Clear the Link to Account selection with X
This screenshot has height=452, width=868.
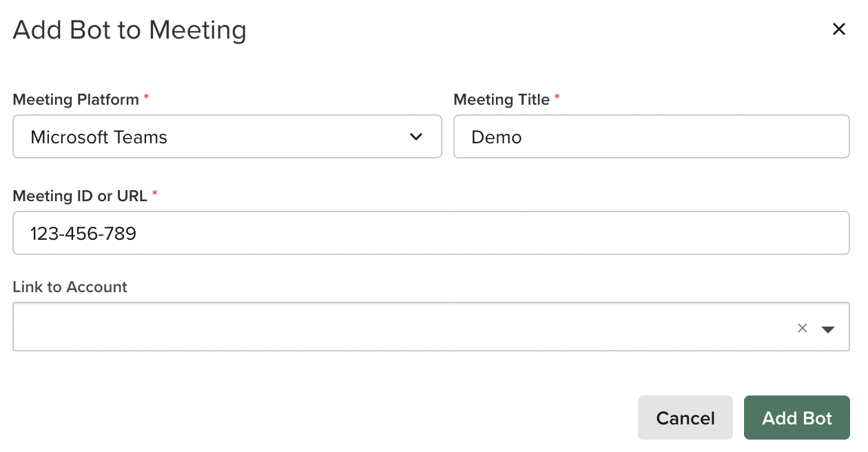point(802,328)
